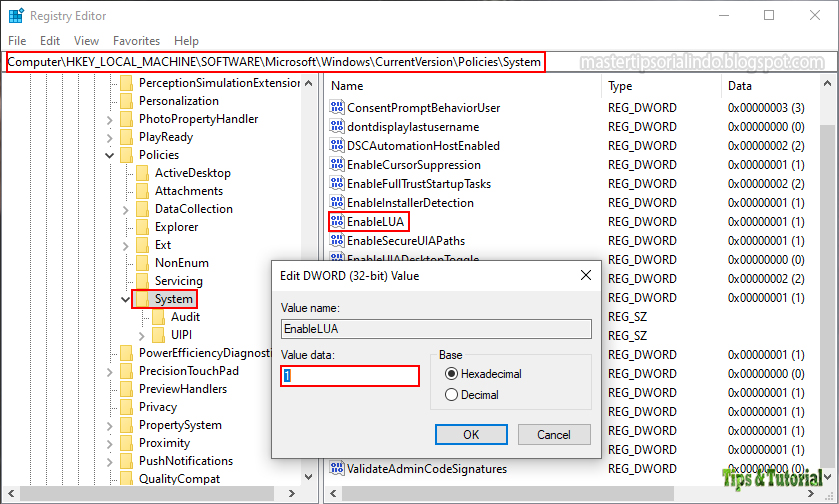Viewport: 839px width, 504px height.
Task: Click the PrecisionTouchPad folder icon
Action: click(x=127, y=371)
